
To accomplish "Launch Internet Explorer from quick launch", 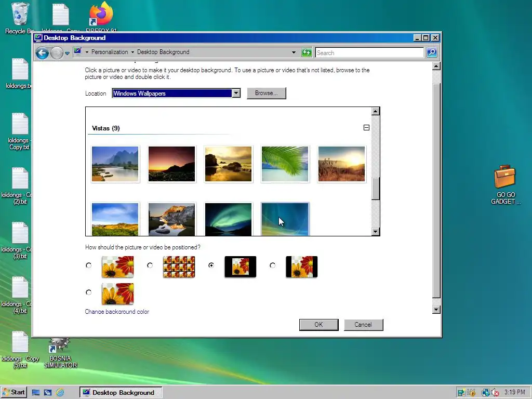I will [x=60, y=393].
